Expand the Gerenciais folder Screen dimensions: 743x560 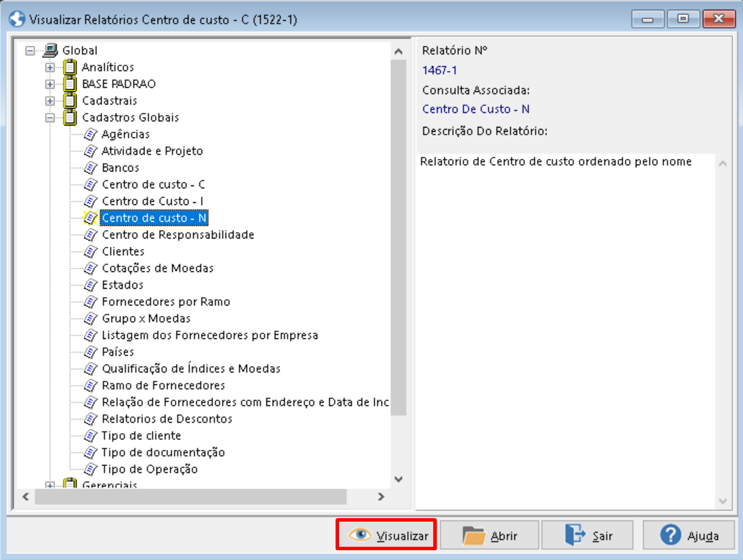click(50, 485)
